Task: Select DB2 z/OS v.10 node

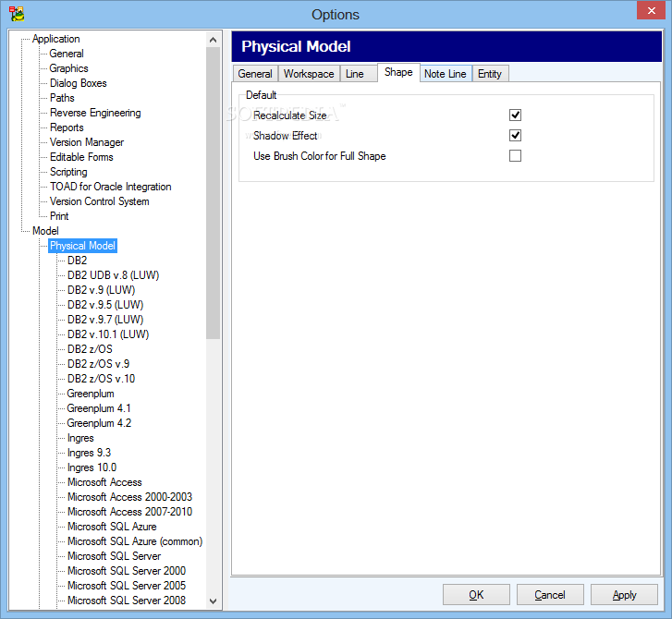Action: pos(101,379)
